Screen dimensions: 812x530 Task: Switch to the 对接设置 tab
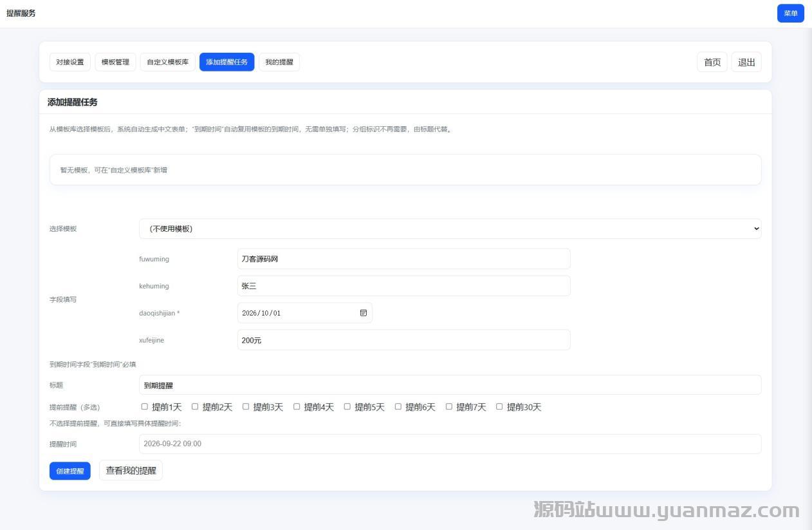click(70, 62)
